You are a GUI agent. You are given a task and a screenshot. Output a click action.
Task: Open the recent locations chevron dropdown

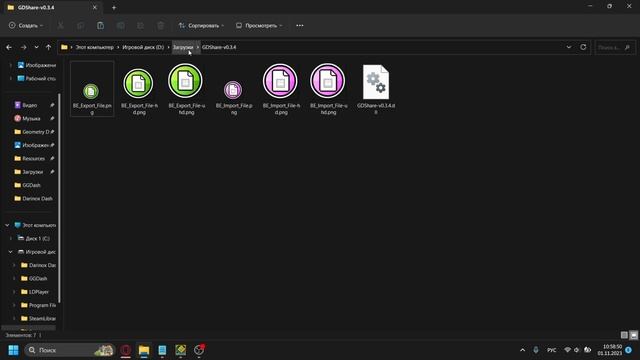[x=36, y=47]
